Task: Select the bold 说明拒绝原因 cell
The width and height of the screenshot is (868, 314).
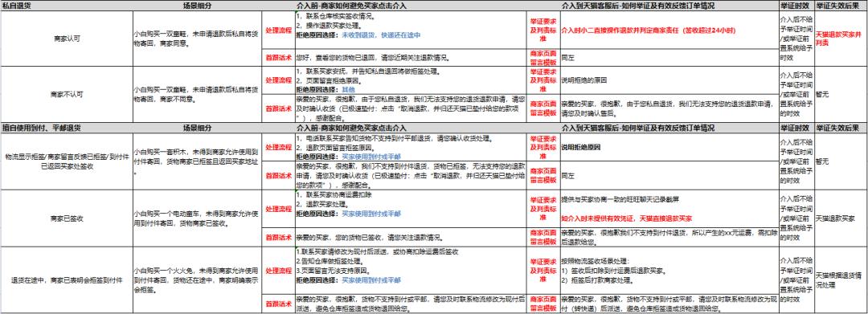Action: pyautogui.click(x=669, y=146)
